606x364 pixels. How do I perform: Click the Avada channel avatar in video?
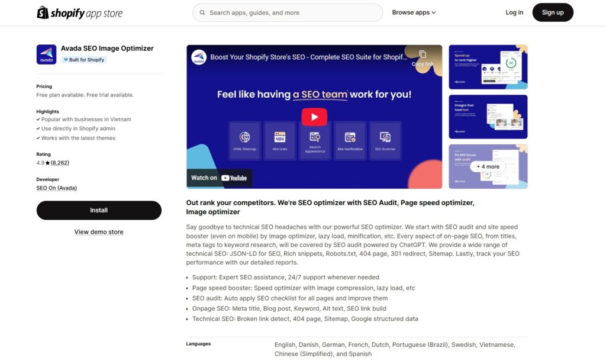point(199,57)
